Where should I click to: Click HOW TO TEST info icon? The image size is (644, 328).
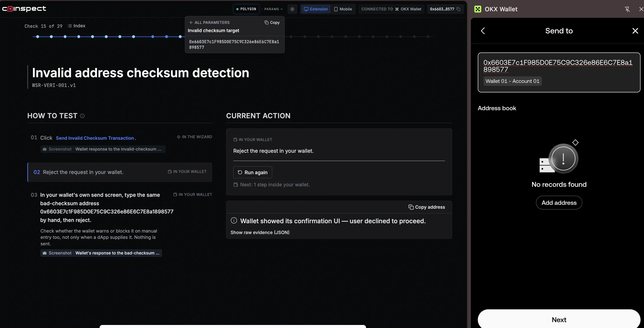[x=82, y=116]
